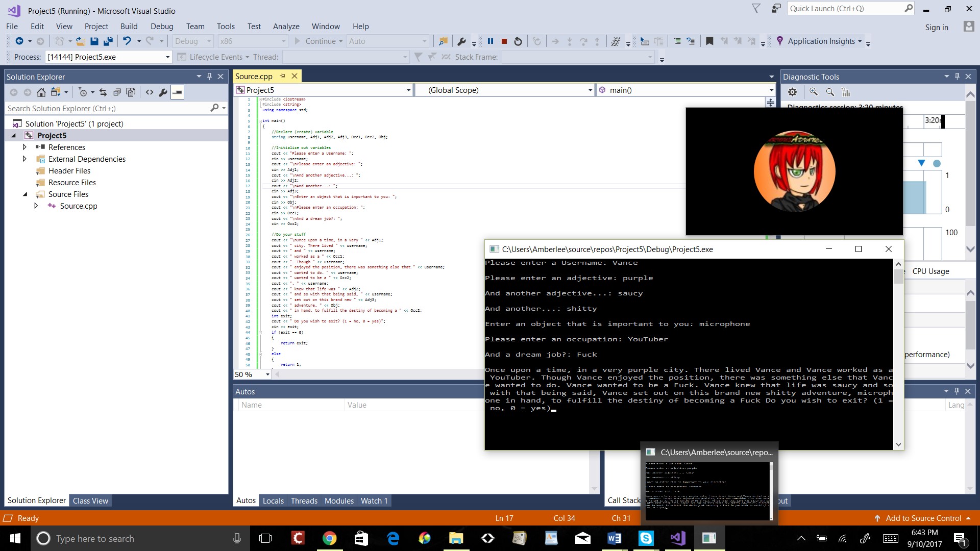980x551 pixels.
Task: Restart the debug session
Action: pyautogui.click(x=518, y=41)
